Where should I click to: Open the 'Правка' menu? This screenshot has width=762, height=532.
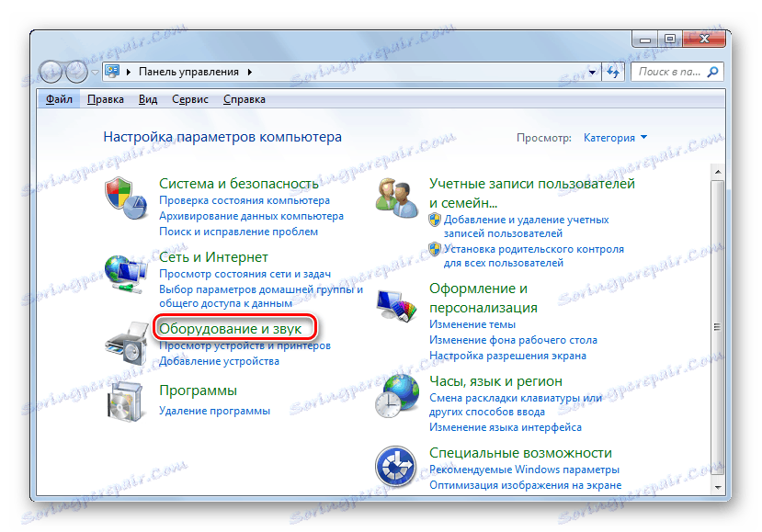pos(106,99)
